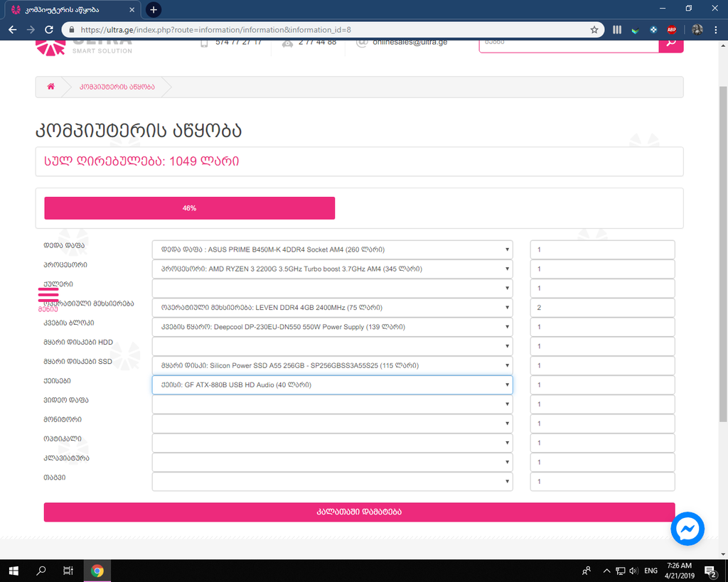Click the Chrome icon in taskbar
The width and height of the screenshot is (728, 582).
coord(97,571)
